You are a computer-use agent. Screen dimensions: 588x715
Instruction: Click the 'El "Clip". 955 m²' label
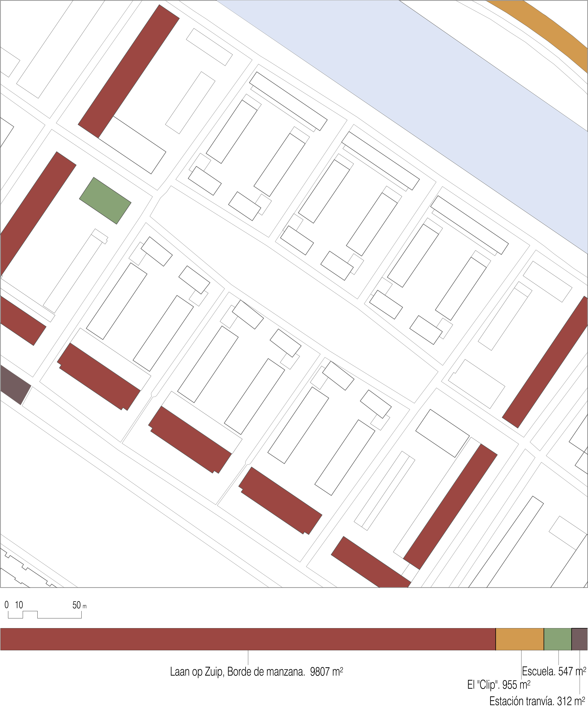499,685
